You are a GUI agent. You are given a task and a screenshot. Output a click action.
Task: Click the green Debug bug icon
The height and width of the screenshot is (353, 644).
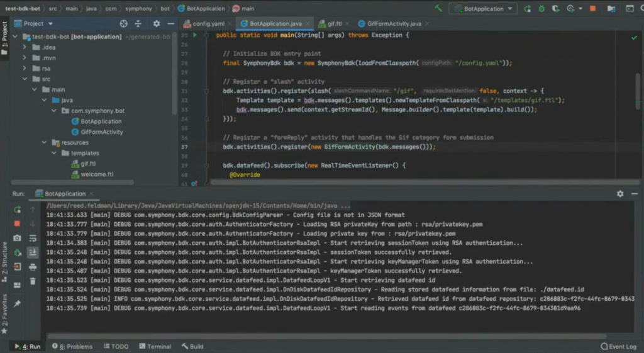541,9
